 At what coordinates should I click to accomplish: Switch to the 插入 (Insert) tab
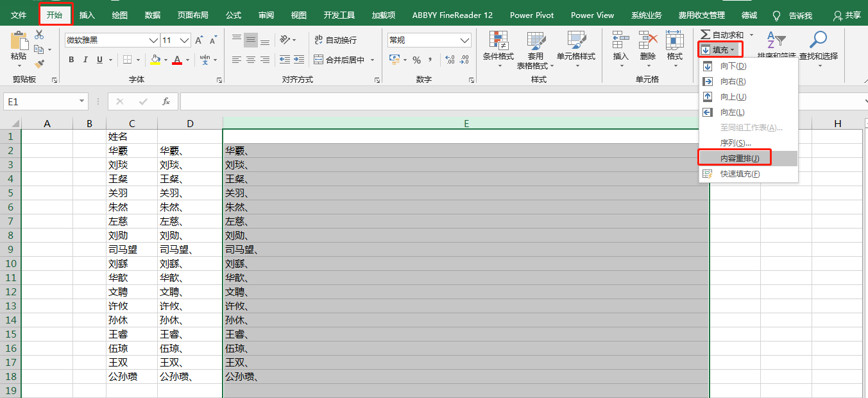pos(87,15)
